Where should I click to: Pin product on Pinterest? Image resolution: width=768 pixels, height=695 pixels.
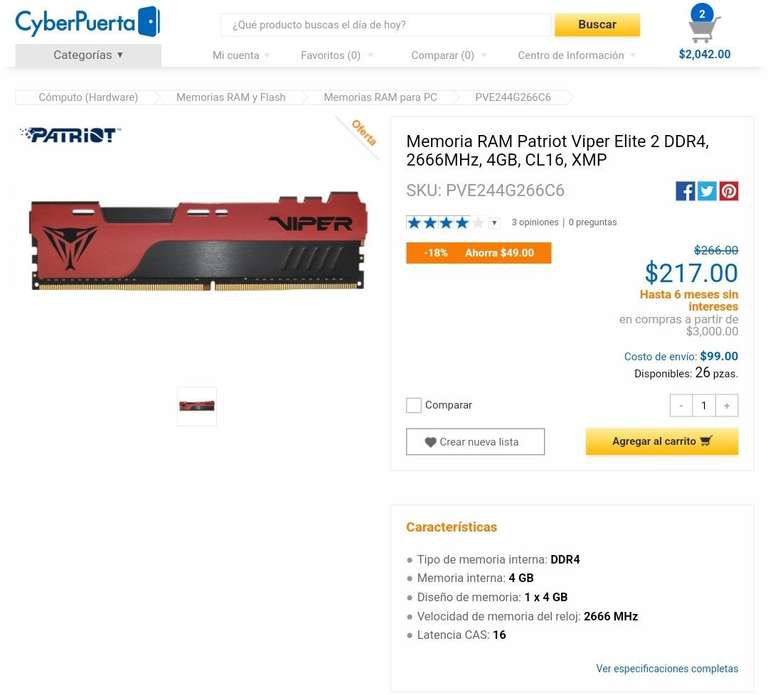click(x=728, y=191)
